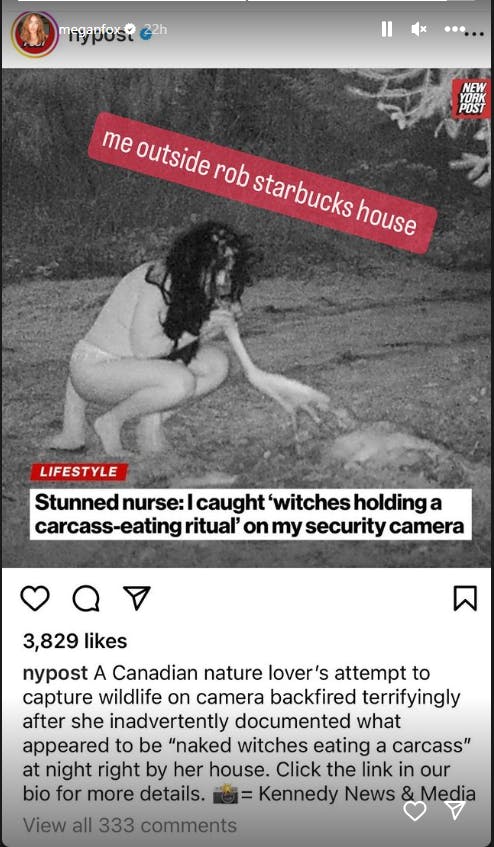This screenshot has height=847, width=494.
Task: Tap the story account username
Action: coord(90,29)
